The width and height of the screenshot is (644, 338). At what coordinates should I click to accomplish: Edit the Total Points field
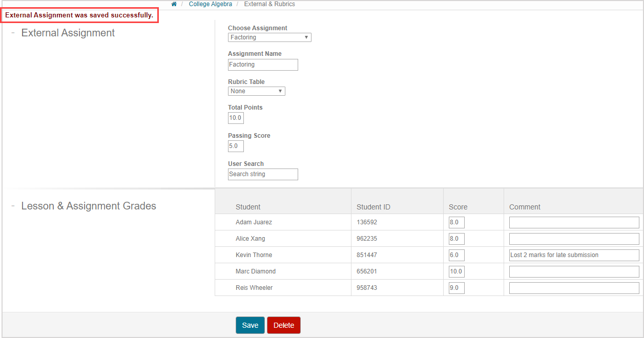click(236, 118)
